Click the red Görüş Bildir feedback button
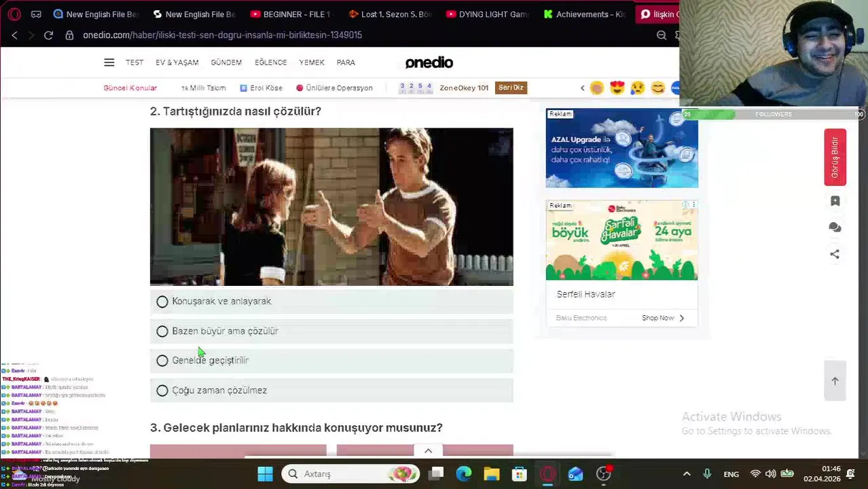868x489 pixels. (x=835, y=157)
